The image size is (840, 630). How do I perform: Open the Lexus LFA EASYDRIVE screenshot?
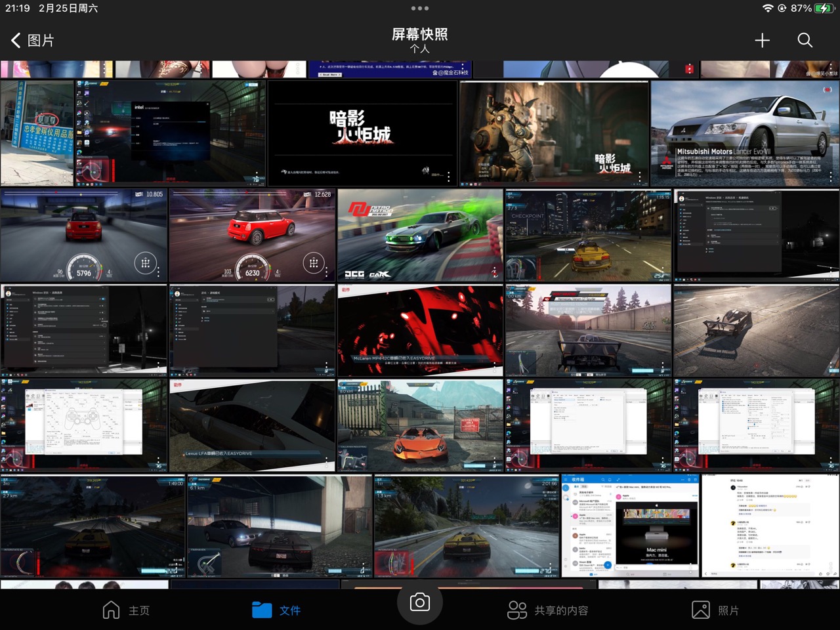click(x=253, y=425)
